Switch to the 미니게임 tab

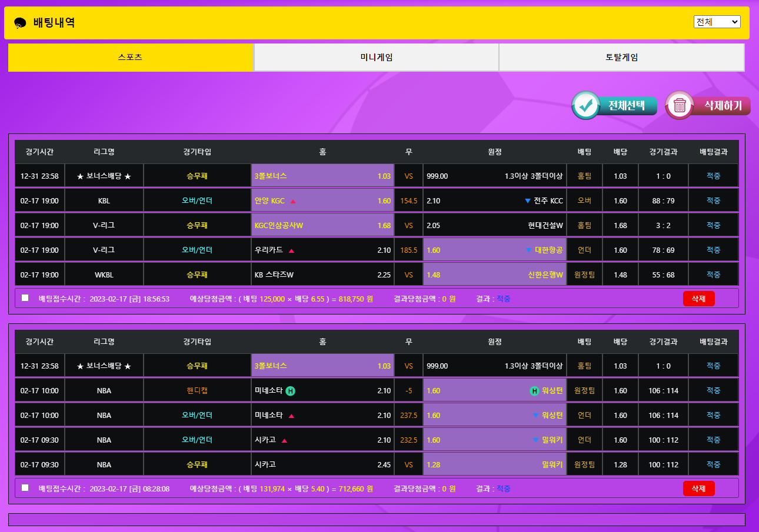coord(377,58)
